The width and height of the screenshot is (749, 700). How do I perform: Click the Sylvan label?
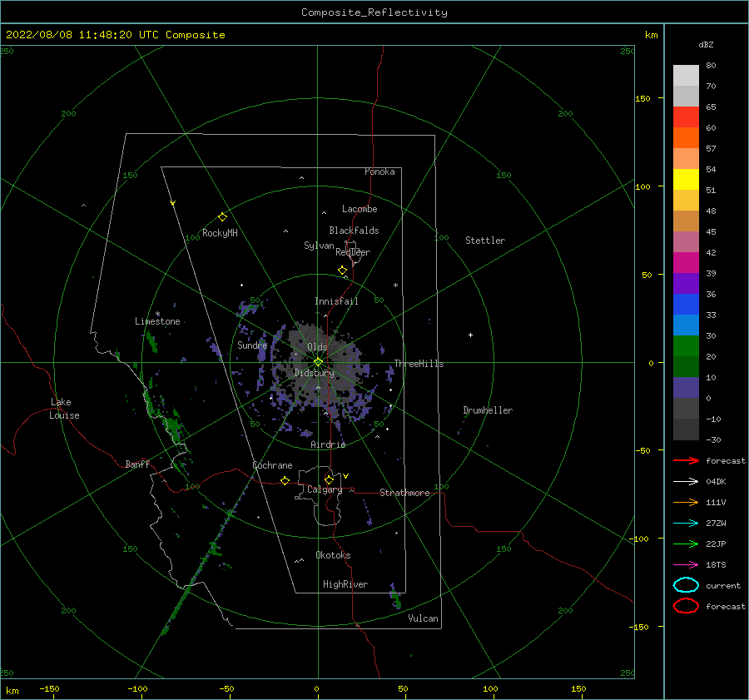pyautogui.click(x=319, y=246)
